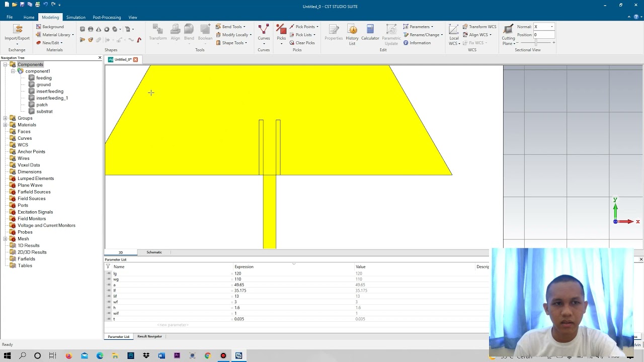Click the parameter list filter icon
Image resolution: width=644 pixels, height=362 pixels.
pyautogui.click(x=108, y=267)
